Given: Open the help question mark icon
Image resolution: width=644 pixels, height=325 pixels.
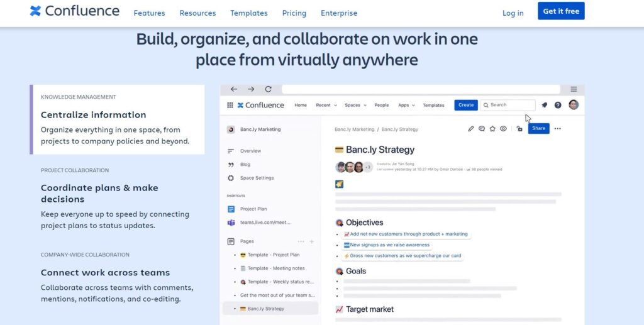Looking at the screenshot, I should click(558, 105).
